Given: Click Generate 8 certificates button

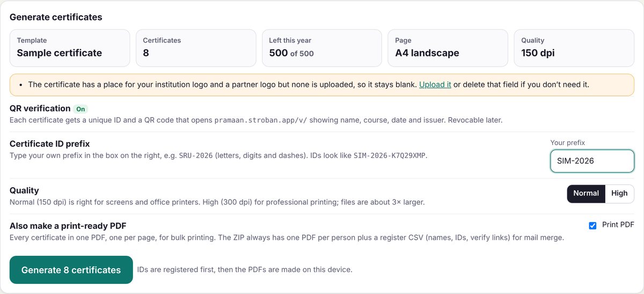Looking at the screenshot, I should coord(71,270).
